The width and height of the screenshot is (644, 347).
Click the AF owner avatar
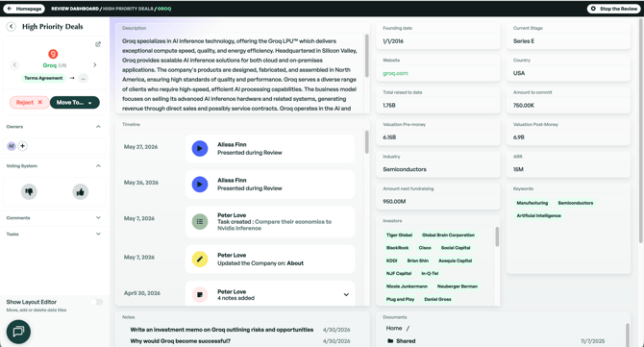point(12,146)
